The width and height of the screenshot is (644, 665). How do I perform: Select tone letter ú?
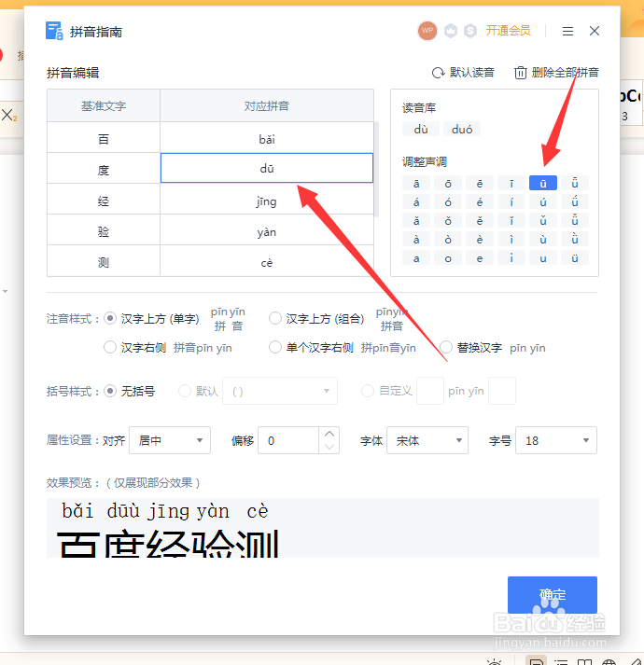(543, 201)
